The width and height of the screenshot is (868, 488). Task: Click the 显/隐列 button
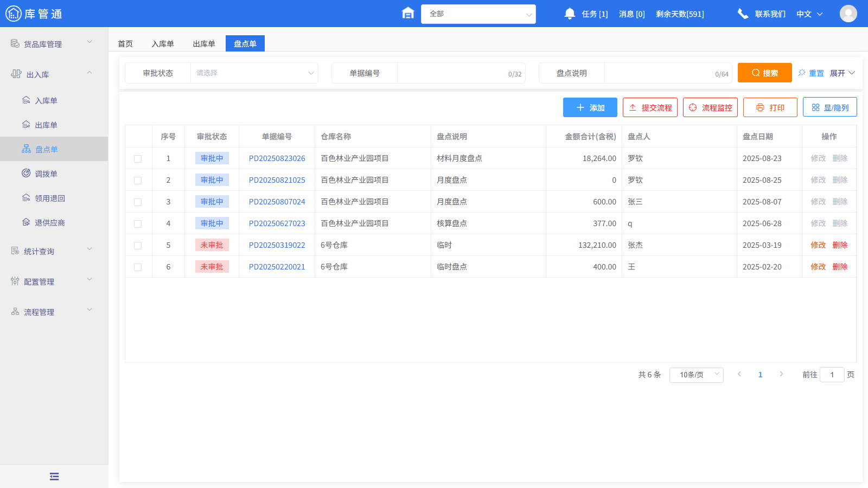[x=830, y=107]
